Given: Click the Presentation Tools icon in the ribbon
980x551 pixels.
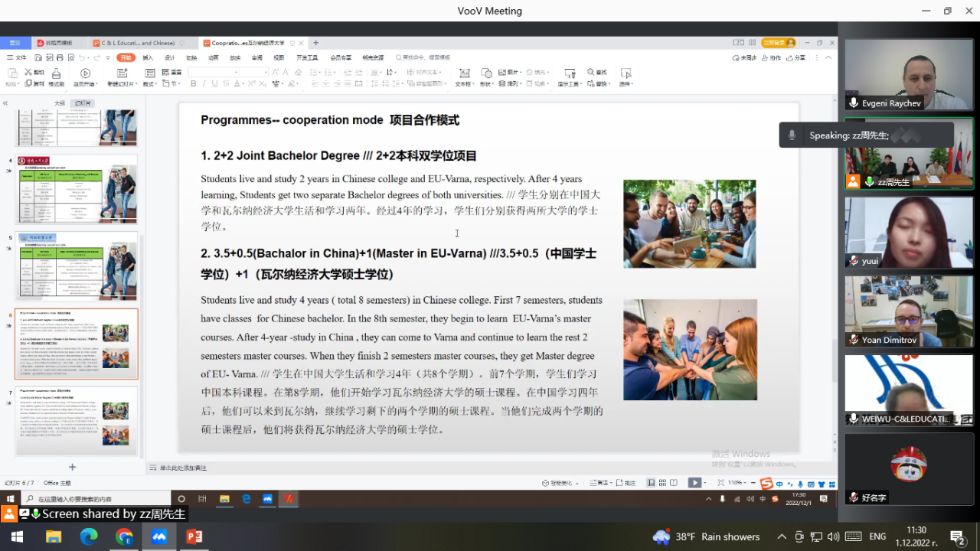Looking at the screenshot, I should [x=570, y=73].
